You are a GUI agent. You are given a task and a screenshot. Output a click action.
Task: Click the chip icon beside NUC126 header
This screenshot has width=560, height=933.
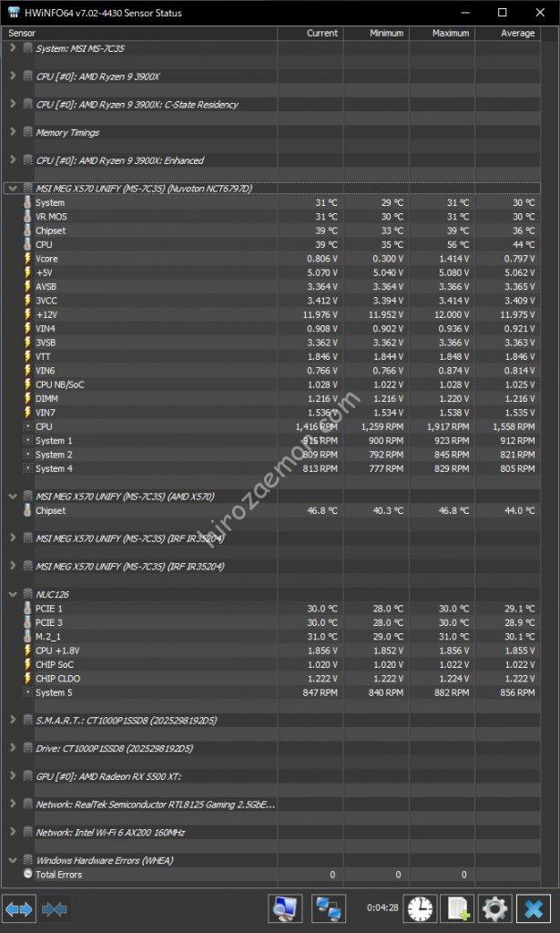(x=27, y=594)
